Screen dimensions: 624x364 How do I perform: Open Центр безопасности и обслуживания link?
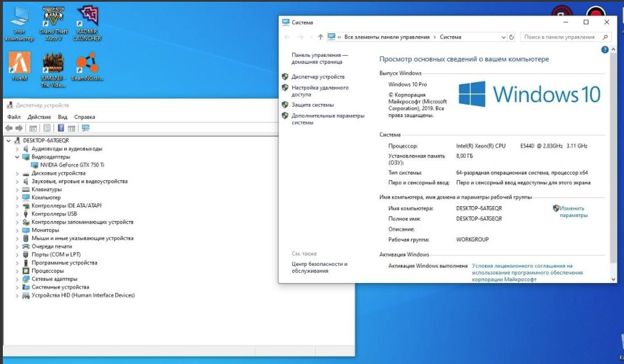(x=320, y=268)
